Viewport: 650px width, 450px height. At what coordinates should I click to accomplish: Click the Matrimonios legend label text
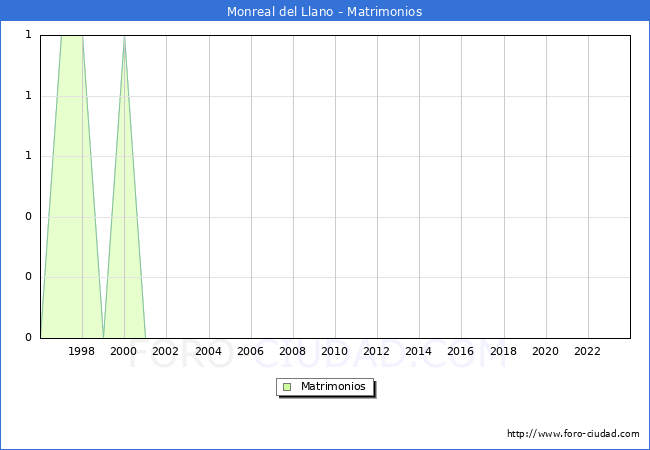(334, 387)
